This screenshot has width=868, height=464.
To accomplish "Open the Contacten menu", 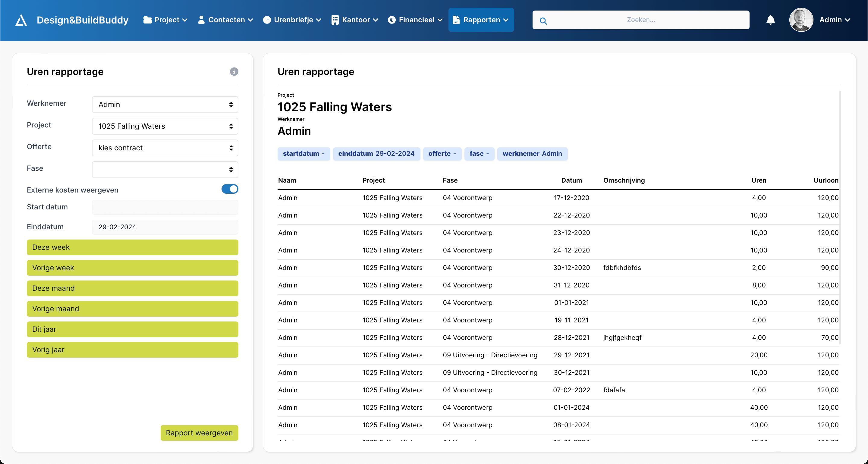I will pos(225,20).
